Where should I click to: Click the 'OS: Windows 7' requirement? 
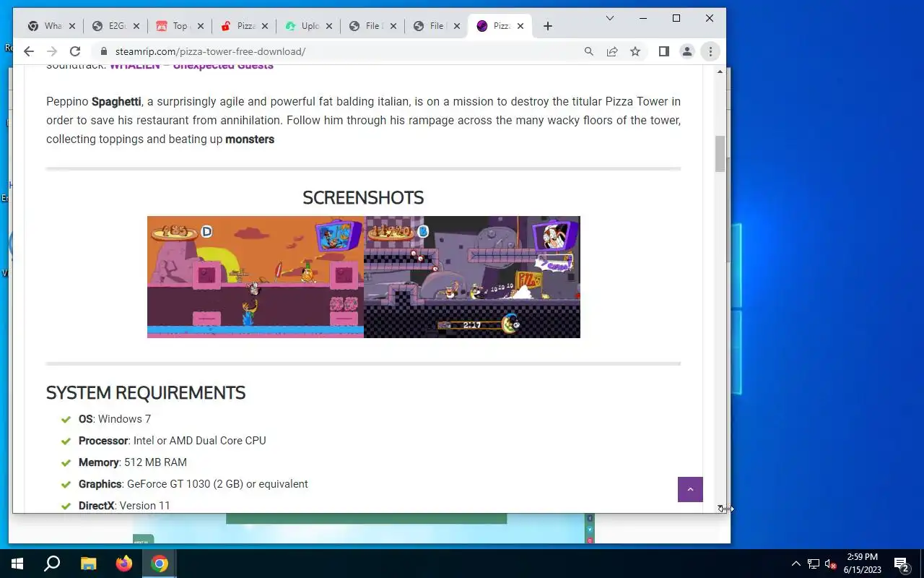[x=115, y=419]
